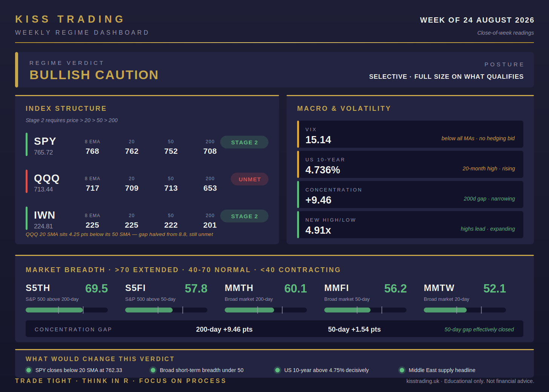Click the QQQ UNMET badge
The image size is (549, 392).
(x=250, y=179)
